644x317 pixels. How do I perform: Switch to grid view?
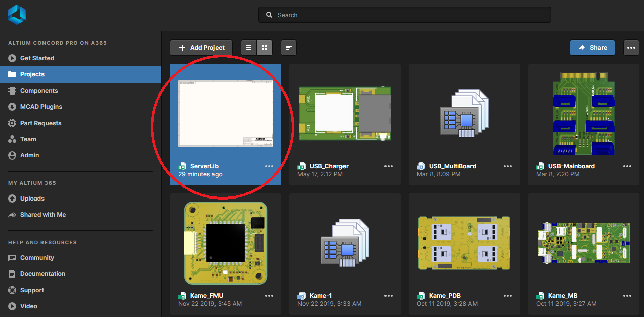[x=265, y=48]
